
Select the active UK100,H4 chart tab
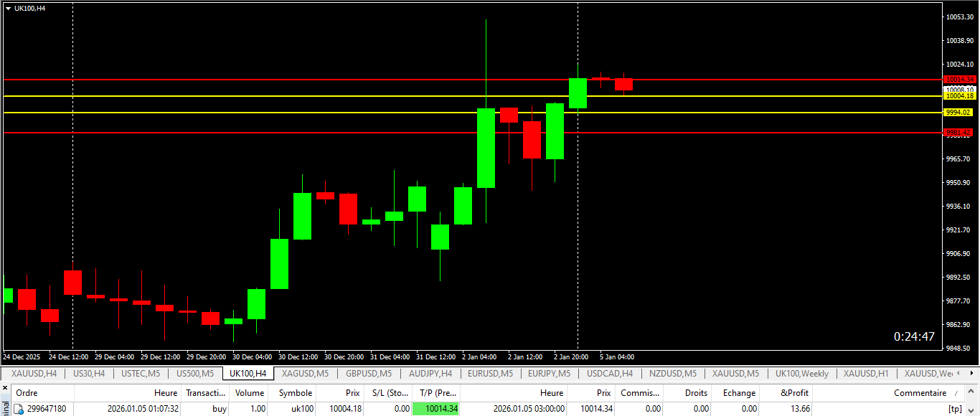[248, 374]
